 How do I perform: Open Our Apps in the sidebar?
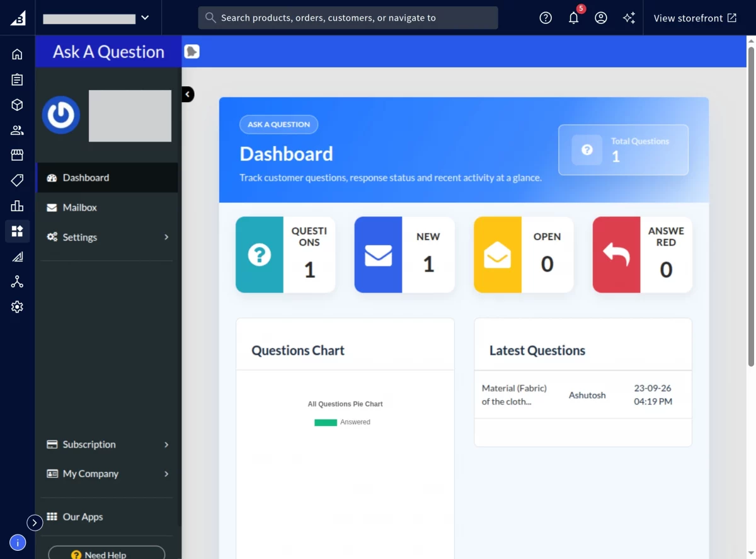107,517
